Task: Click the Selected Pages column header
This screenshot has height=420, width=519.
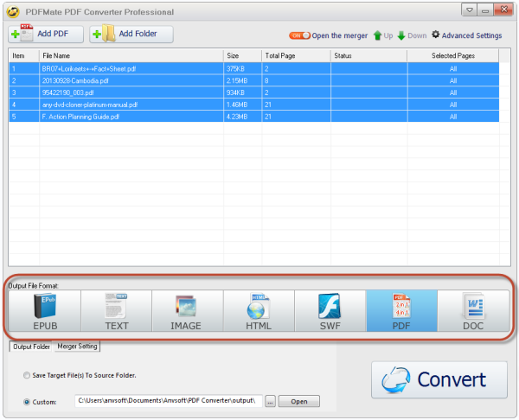Action: coord(452,55)
